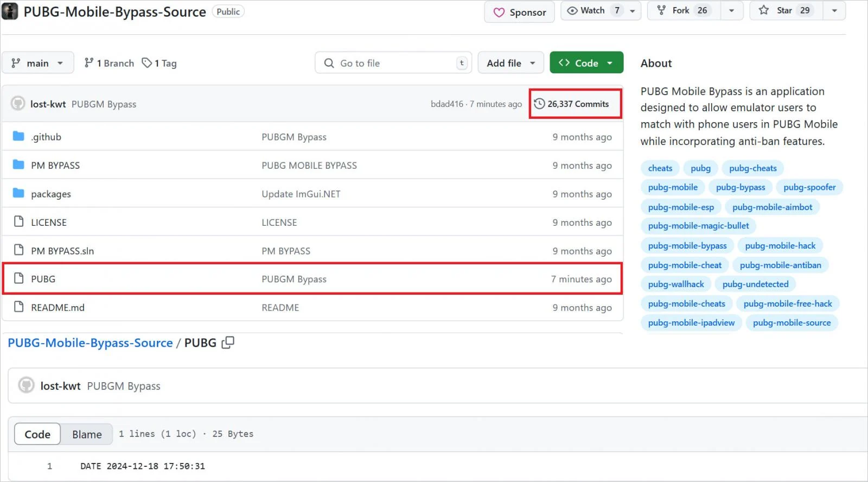Click lost-kwt avatar in file view
The height and width of the screenshot is (482, 868).
click(26, 385)
